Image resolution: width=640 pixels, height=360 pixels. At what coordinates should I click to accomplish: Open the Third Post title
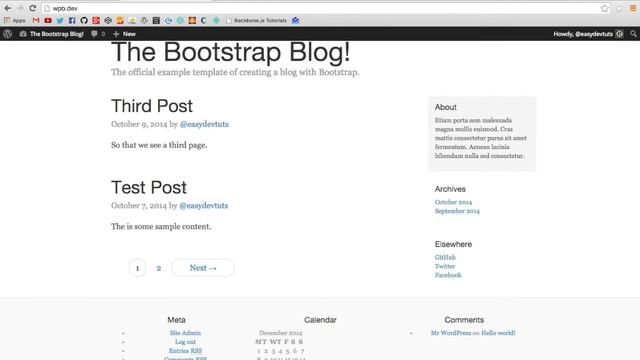(x=152, y=106)
